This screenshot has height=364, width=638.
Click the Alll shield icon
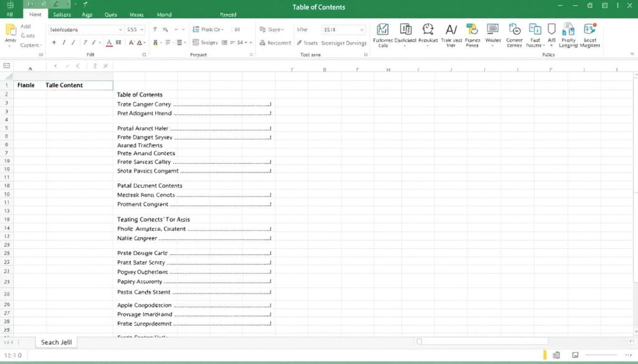tap(552, 29)
